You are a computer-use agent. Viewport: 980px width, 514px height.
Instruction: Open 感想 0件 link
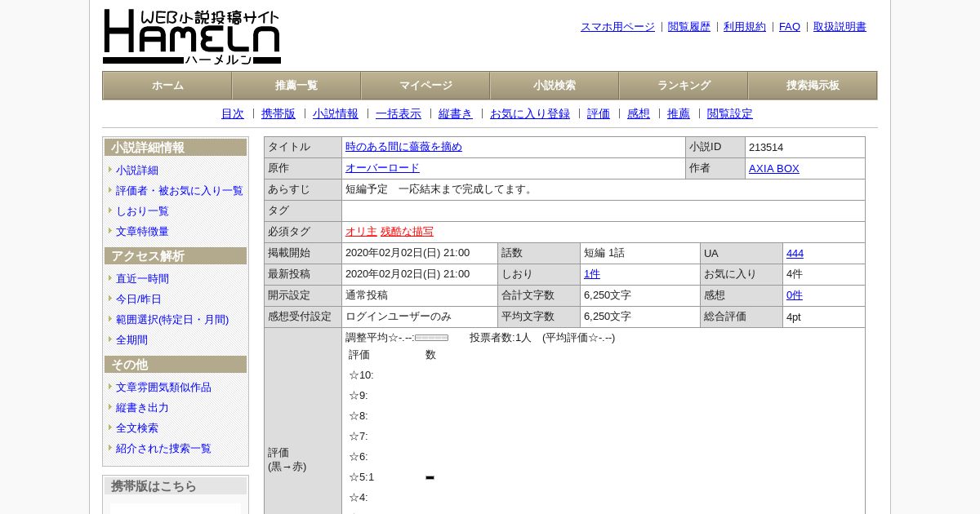tap(795, 295)
